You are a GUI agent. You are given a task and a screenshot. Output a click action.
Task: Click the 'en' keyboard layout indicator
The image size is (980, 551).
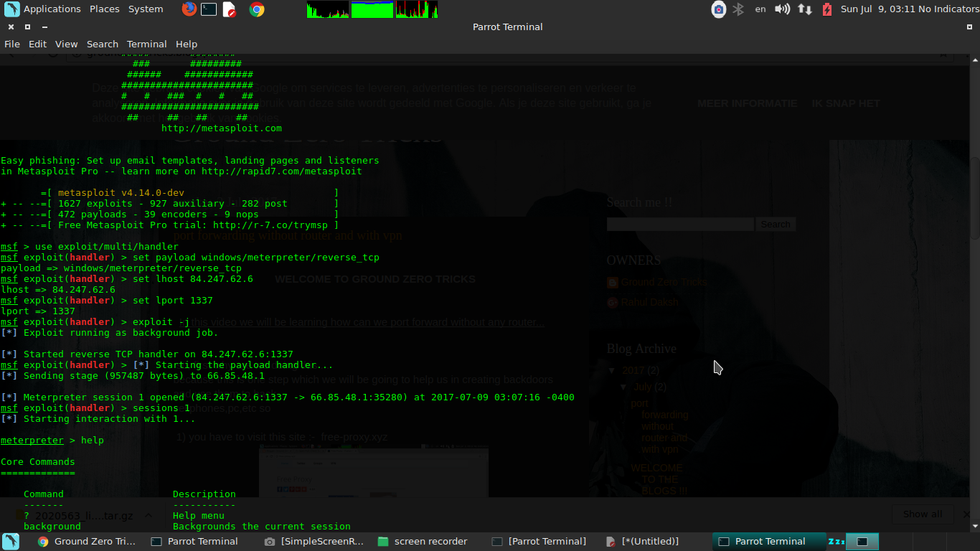pyautogui.click(x=760, y=9)
